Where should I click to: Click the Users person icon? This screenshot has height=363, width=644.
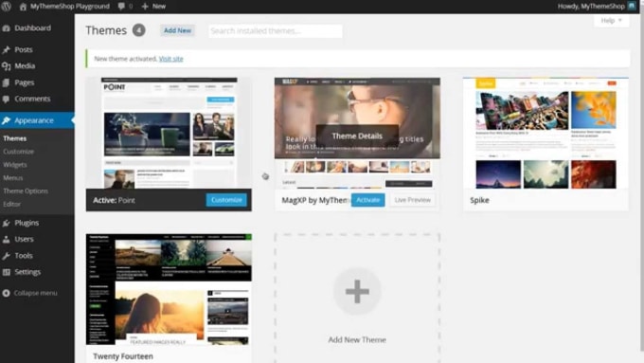pos(7,239)
